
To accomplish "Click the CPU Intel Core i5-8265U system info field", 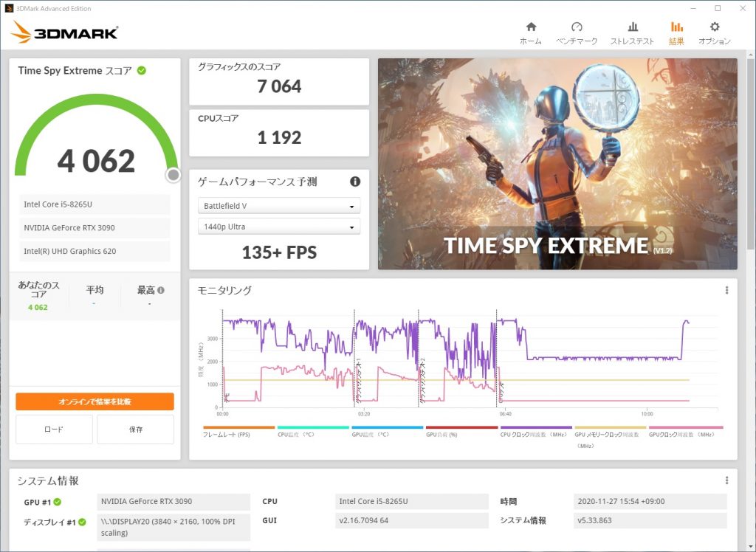I will [x=412, y=501].
